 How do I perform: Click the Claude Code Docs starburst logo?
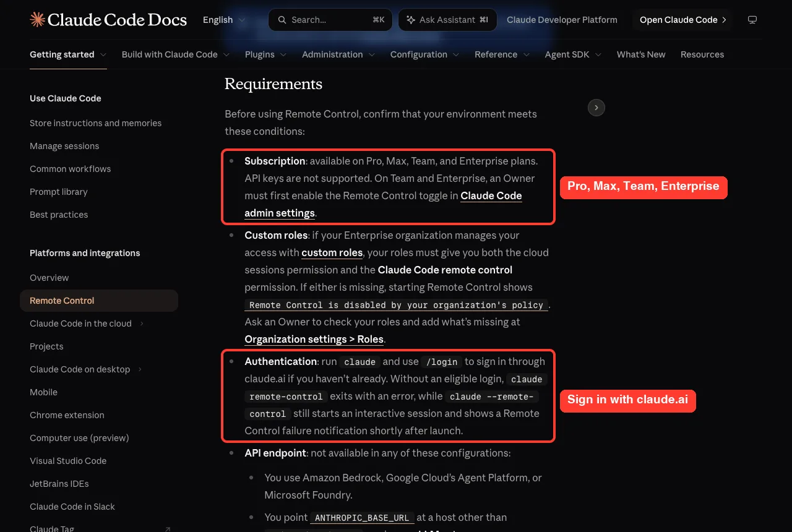37,20
